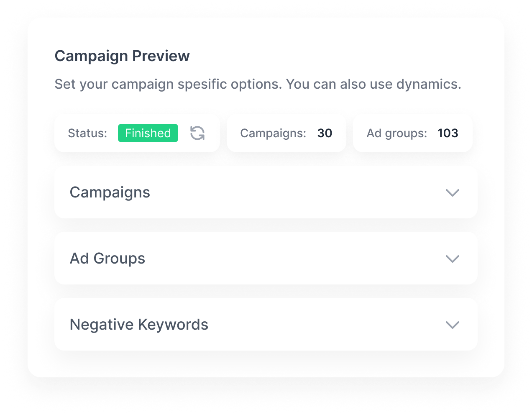This screenshot has width=532, height=415.
Task: Click the Campaigns: counter label
Action: click(273, 133)
